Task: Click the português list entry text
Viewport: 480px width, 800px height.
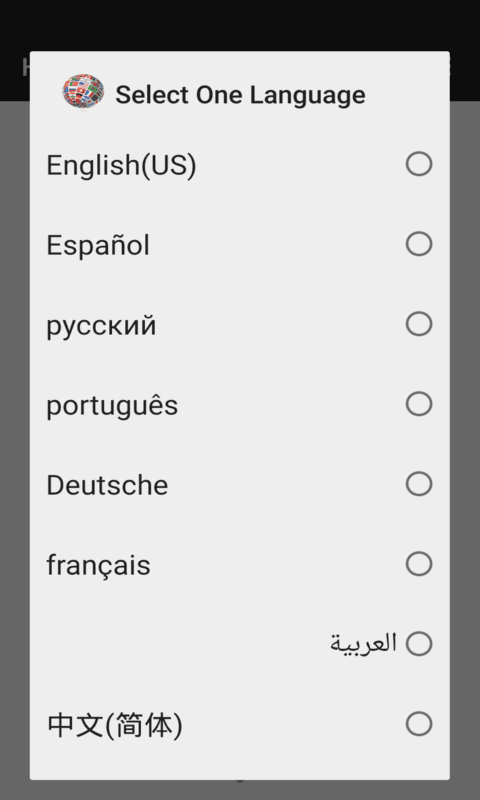Action: click(112, 407)
